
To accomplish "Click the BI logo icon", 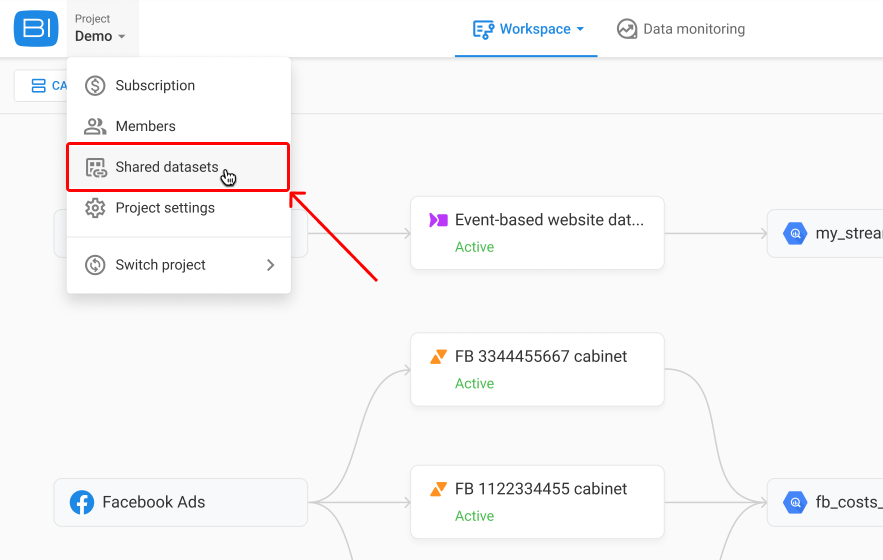I will (x=36, y=28).
